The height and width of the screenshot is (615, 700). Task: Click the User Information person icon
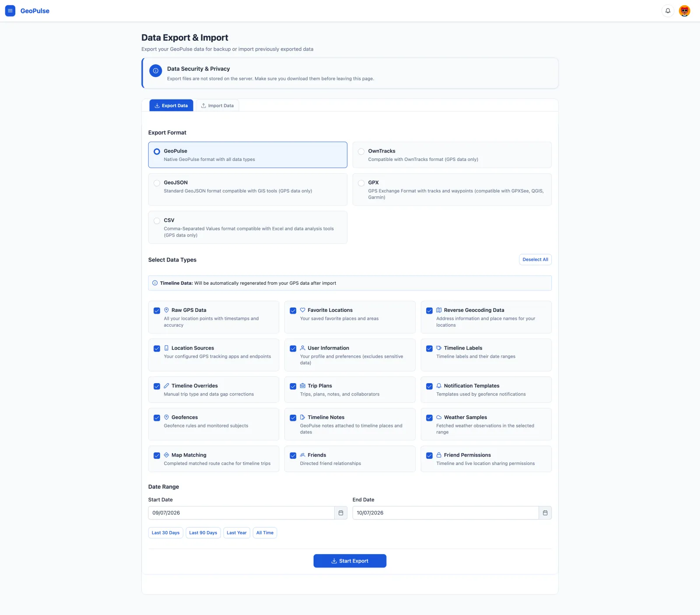(303, 348)
